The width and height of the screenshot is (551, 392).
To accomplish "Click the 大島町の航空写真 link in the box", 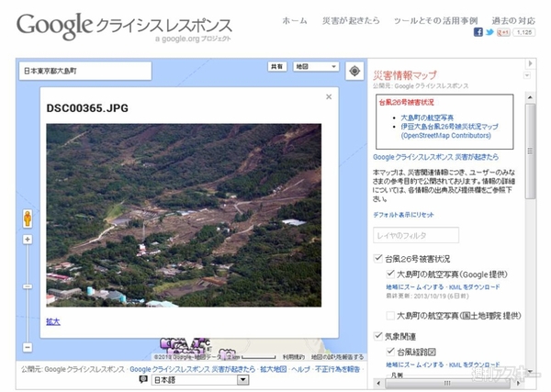I will [427, 118].
